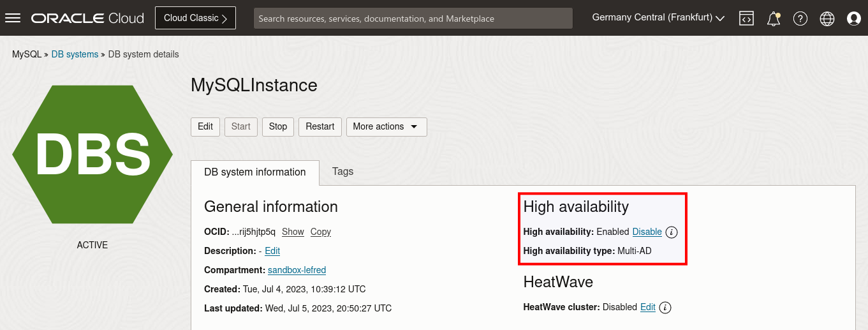Image resolution: width=868 pixels, height=330 pixels.
Task: Open the user profile avatar menu
Action: coord(854,19)
